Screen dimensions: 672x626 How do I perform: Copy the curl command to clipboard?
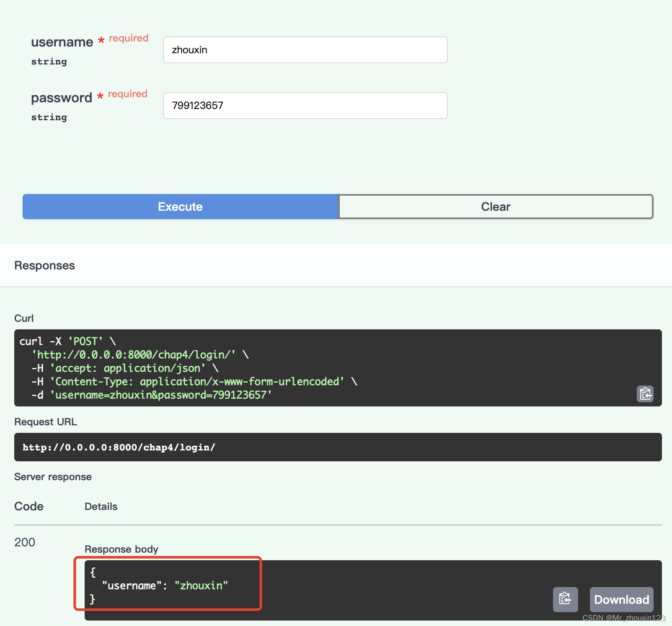click(645, 394)
